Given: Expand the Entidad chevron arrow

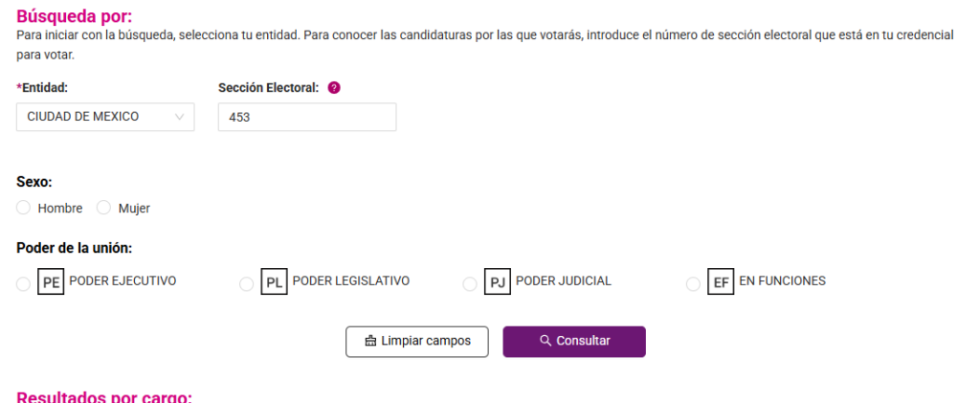Looking at the screenshot, I should point(180,117).
